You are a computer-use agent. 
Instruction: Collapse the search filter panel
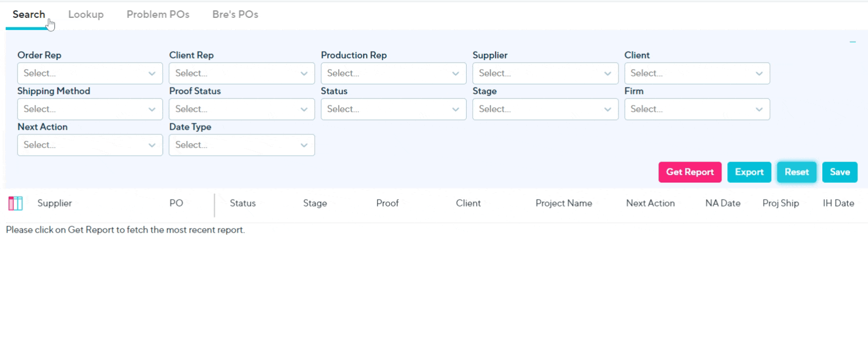852,41
